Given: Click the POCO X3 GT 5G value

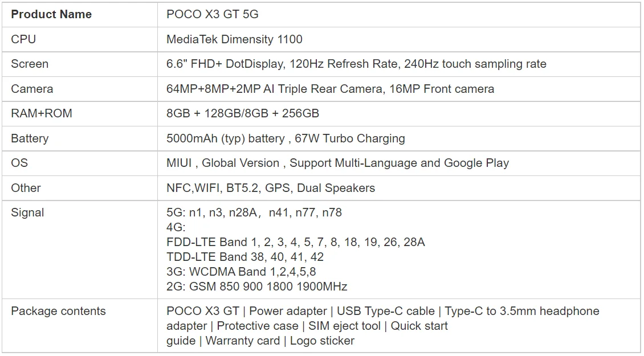Looking at the screenshot, I should pyautogui.click(x=212, y=15).
